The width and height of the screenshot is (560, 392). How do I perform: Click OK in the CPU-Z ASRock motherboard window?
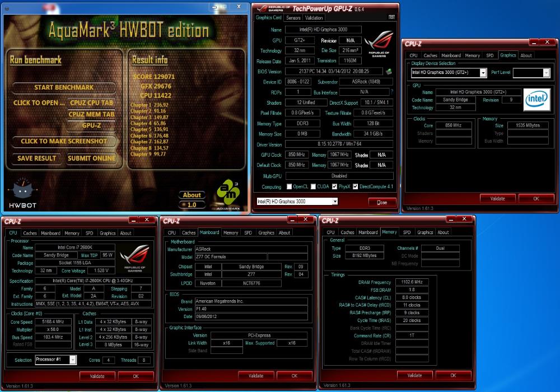click(x=295, y=376)
